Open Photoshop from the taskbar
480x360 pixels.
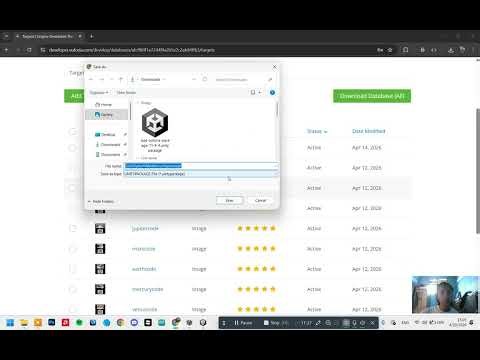[52, 323]
